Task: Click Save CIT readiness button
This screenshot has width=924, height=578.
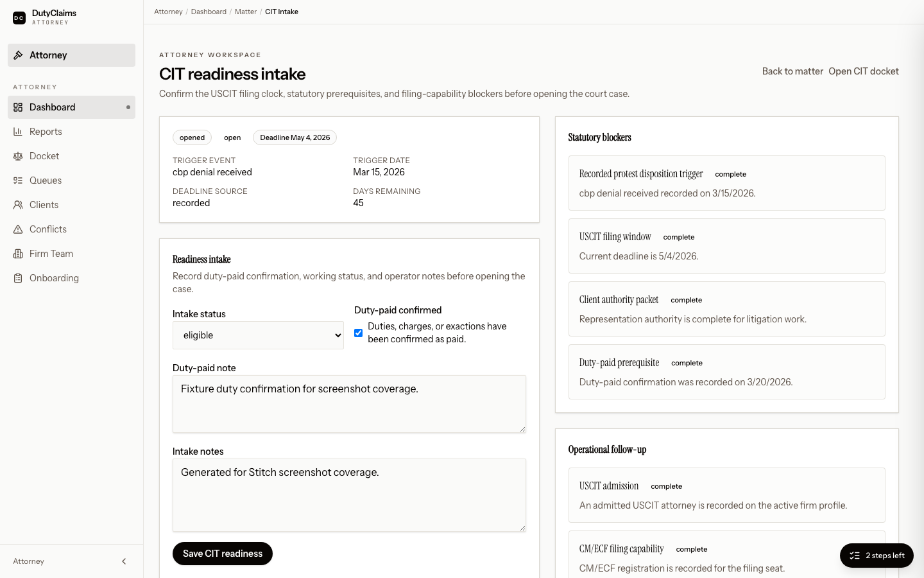Action: click(223, 554)
